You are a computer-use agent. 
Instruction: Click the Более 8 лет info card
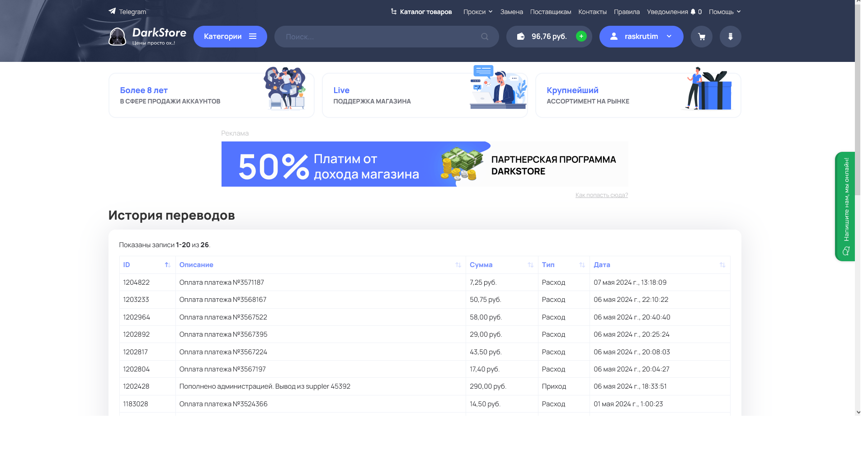[x=212, y=95]
